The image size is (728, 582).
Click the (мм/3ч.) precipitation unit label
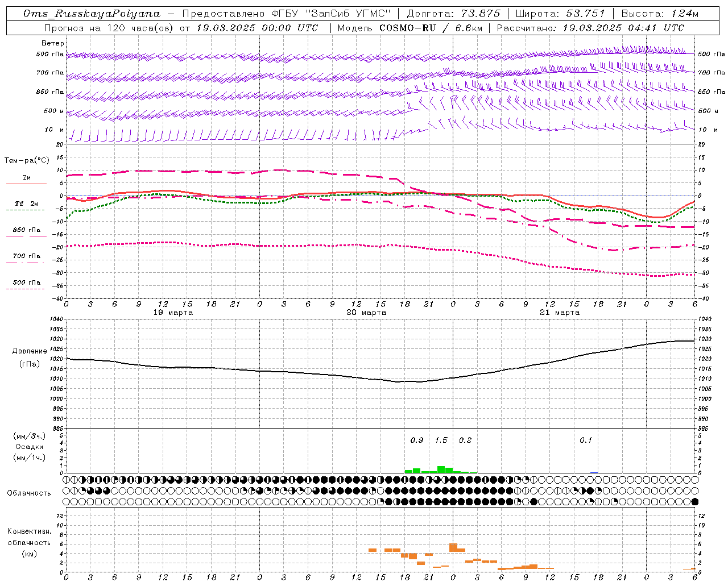click(x=29, y=436)
